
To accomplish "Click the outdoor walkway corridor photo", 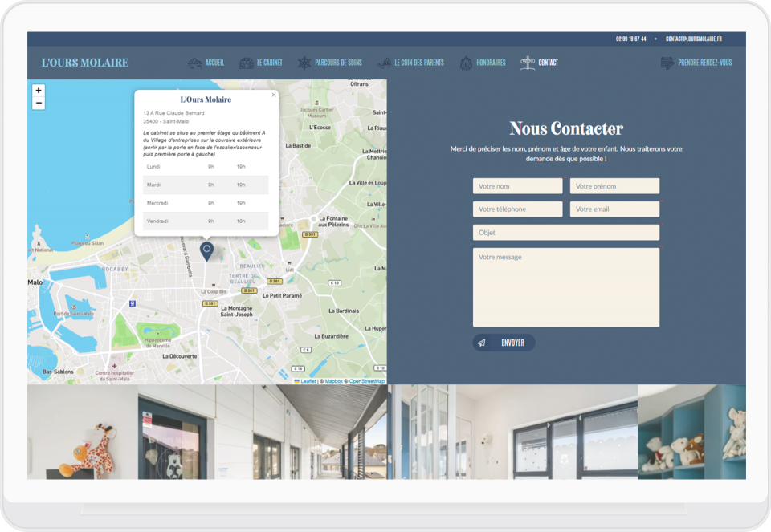I will pos(263,432).
